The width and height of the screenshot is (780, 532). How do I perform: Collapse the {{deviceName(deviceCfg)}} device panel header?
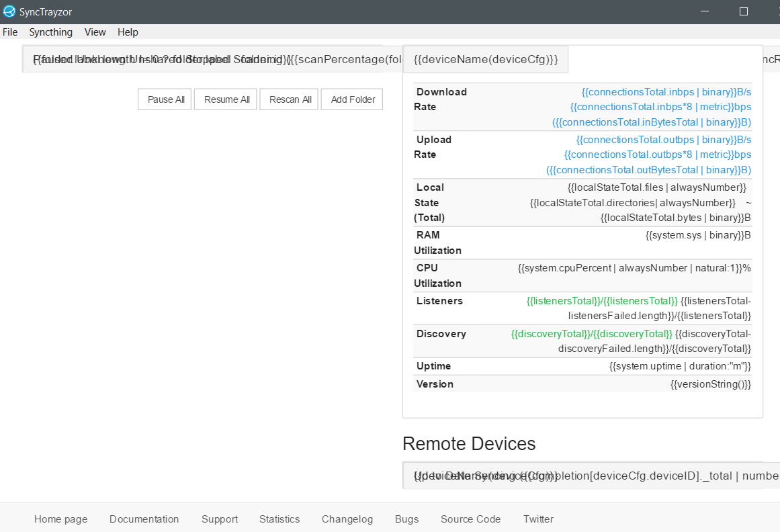486,60
